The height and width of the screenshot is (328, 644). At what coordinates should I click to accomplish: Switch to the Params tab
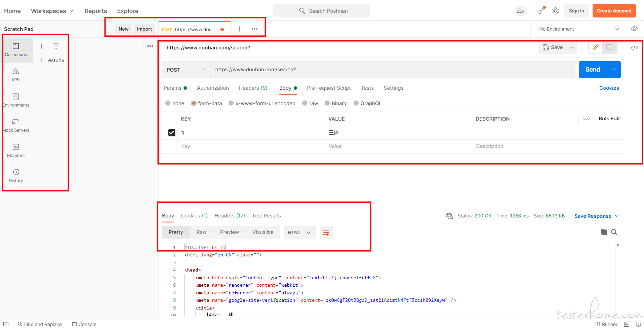pyautogui.click(x=175, y=88)
